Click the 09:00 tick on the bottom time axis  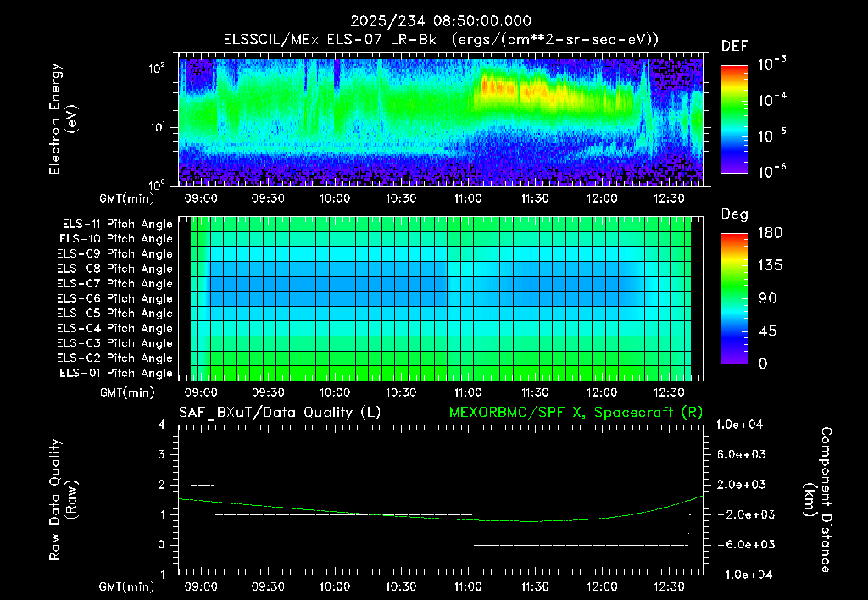pyautogui.click(x=200, y=586)
